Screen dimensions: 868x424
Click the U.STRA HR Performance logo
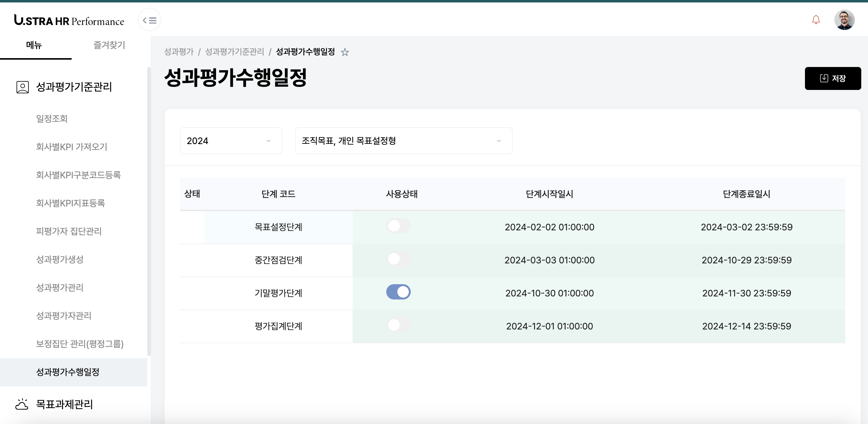69,20
